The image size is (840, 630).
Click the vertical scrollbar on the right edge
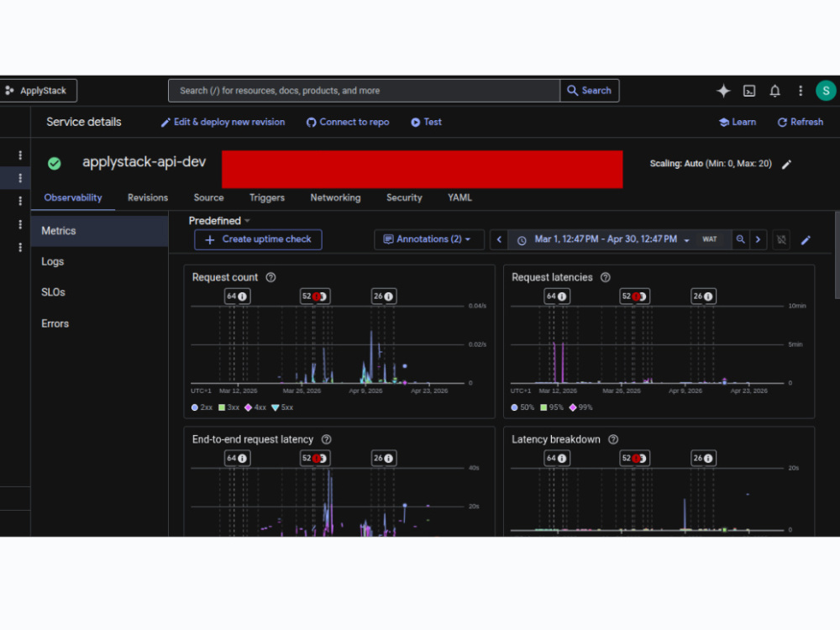pyautogui.click(x=837, y=255)
